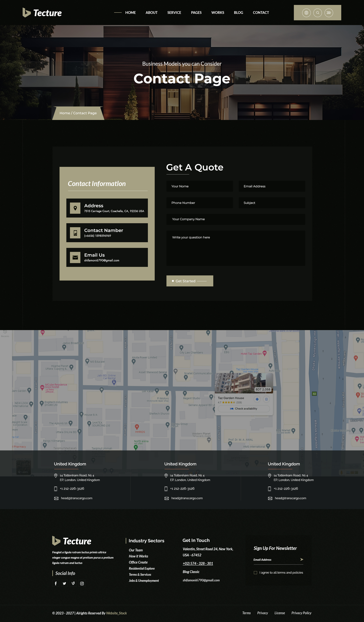364x622 pixels.
Task: Click the address map pin icon
Action: pyautogui.click(x=75, y=208)
